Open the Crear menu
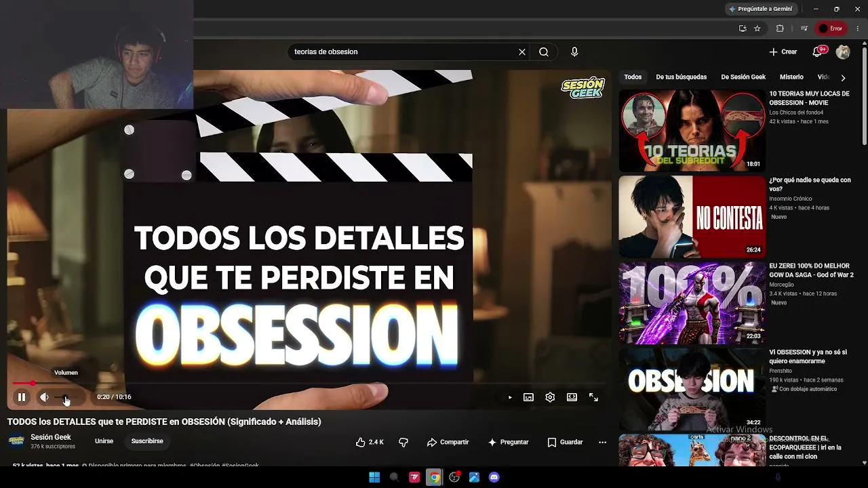The height and width of the screenshot is (488, 868). (x=783, y=52)
